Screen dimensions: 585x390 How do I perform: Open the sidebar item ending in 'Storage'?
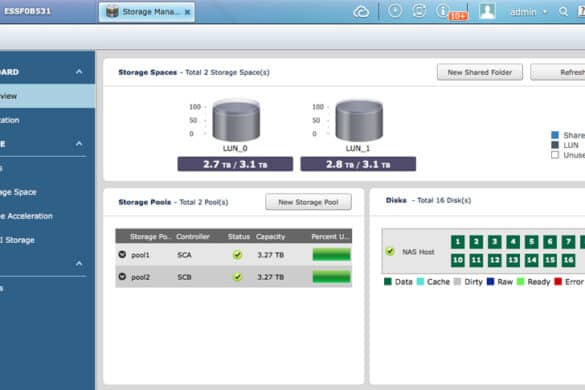47,240
